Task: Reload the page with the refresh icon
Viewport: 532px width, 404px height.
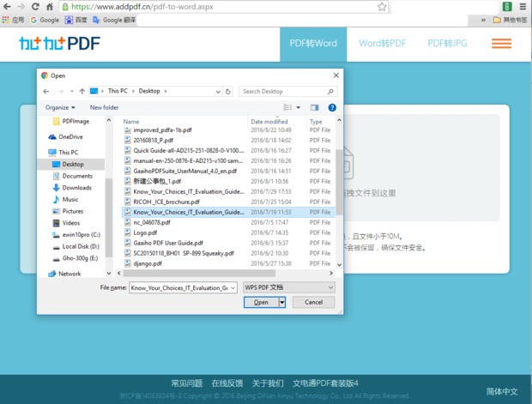Action: click(35, 7)
